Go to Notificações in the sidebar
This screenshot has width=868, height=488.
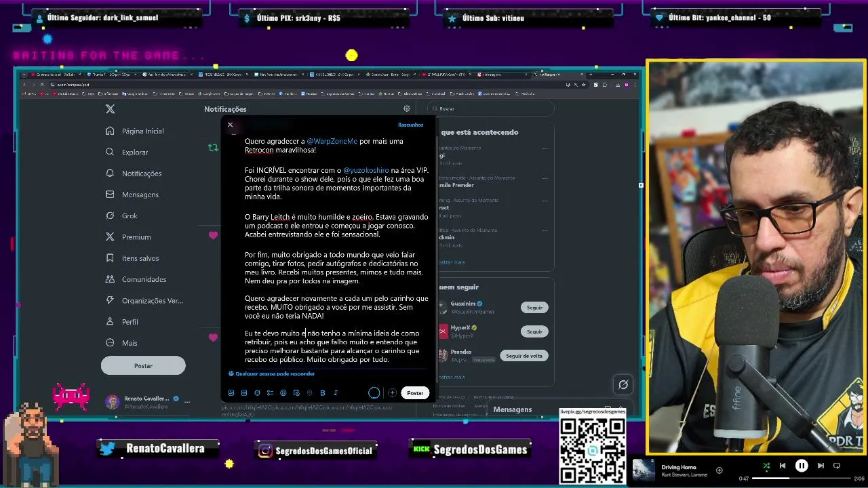pos(134,174)
